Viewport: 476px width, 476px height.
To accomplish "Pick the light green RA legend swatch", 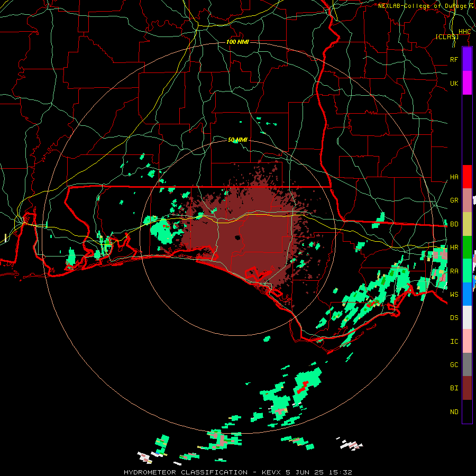I will tap(467, 271).
